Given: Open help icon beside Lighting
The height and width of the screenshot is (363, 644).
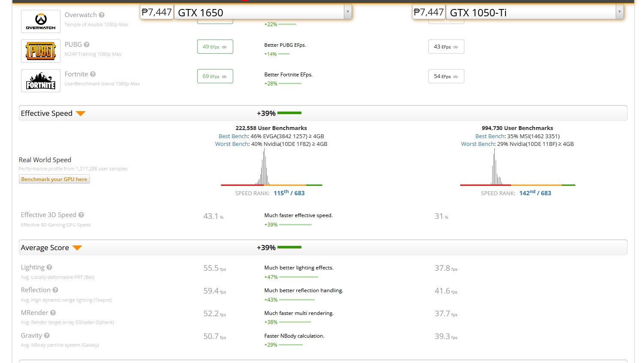Looking at the screenshot, I should pyautogui.click(x=49, y=267).
